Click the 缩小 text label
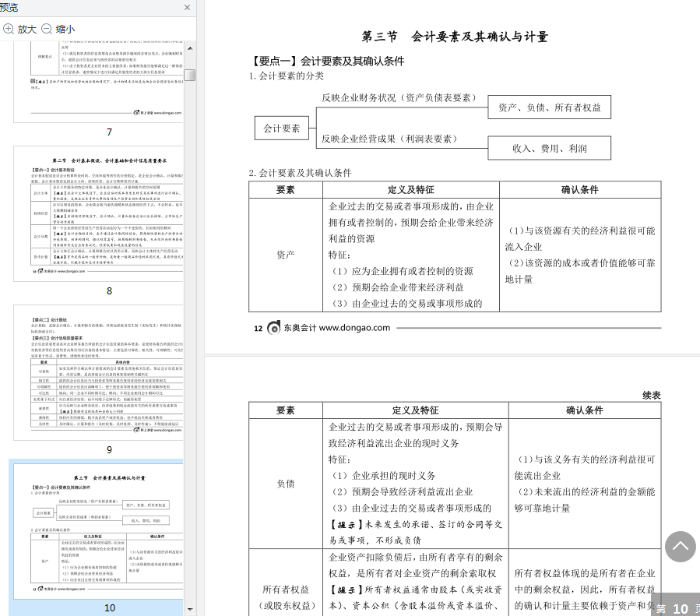The image size is (700, 616). tap(65, 30)
